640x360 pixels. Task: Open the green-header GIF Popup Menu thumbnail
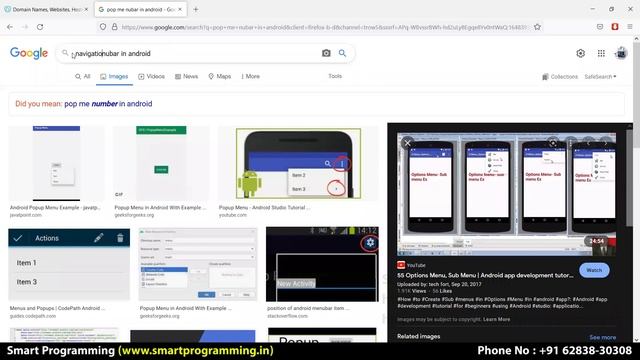[x=161, y=163]
